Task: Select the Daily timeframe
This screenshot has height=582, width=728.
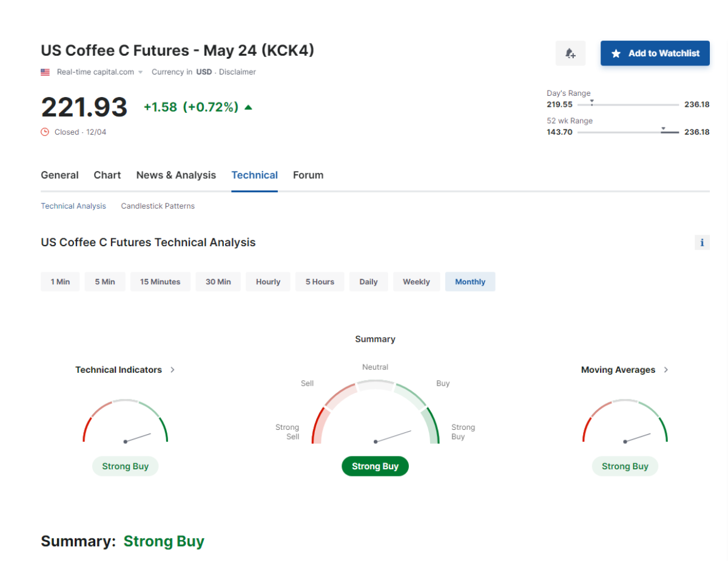Action: 368,282
